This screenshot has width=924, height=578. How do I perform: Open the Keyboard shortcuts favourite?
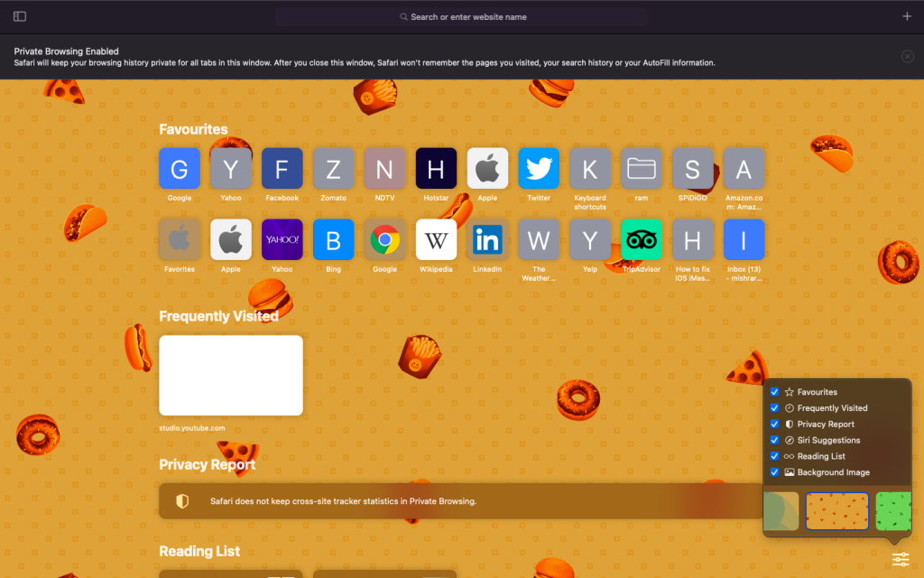click(x=590, y=169)
